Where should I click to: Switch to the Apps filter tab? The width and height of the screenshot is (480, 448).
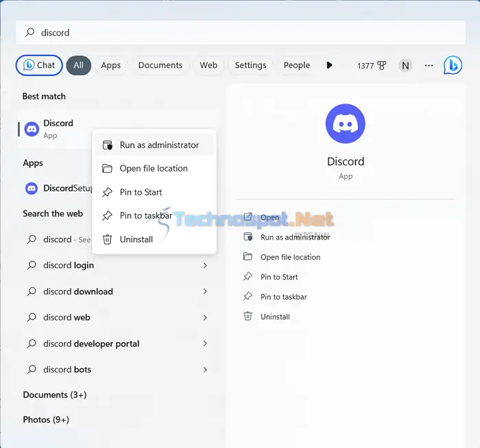(111, 65)
